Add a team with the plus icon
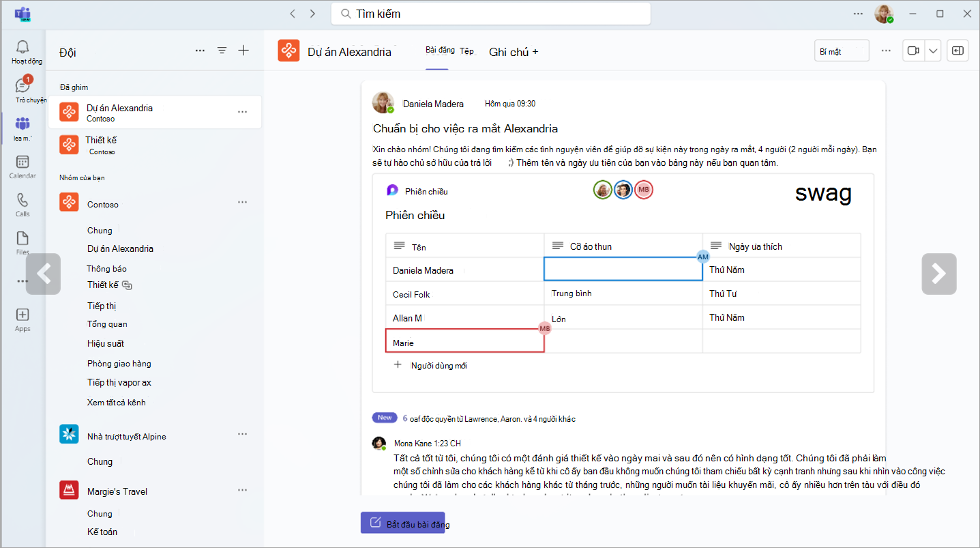 coord(243,51)
